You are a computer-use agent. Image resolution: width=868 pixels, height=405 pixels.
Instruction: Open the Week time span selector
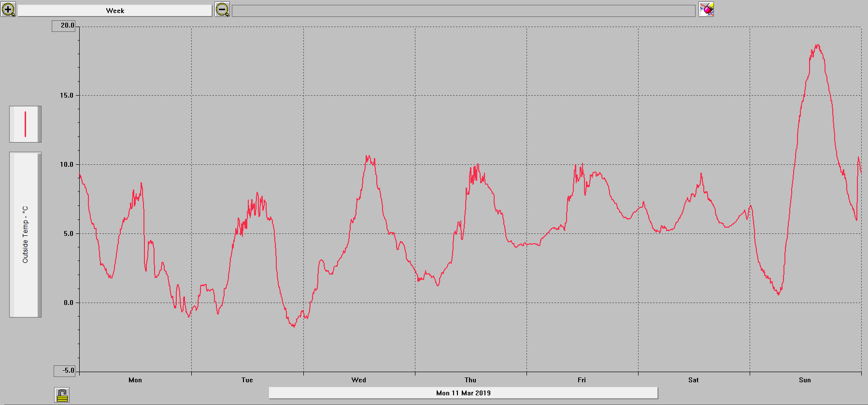[115, 11]
